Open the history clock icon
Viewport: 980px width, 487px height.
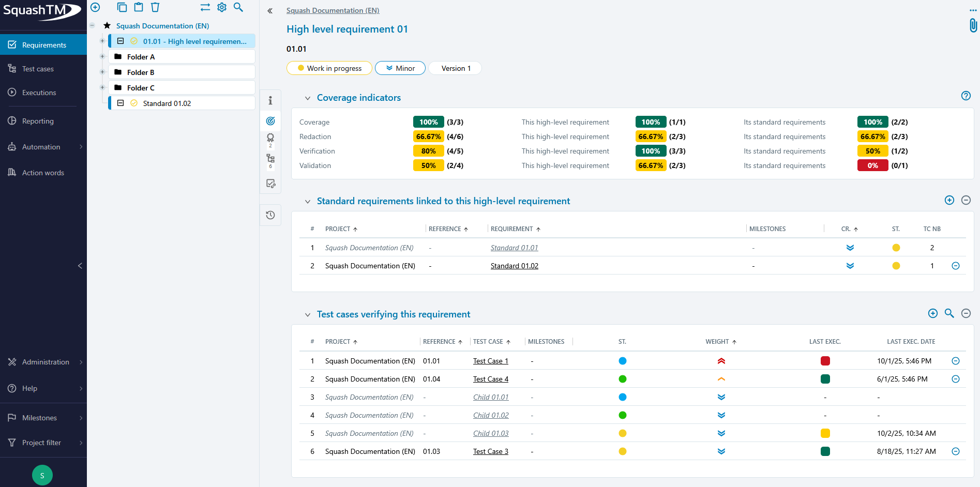coord(270,215)
